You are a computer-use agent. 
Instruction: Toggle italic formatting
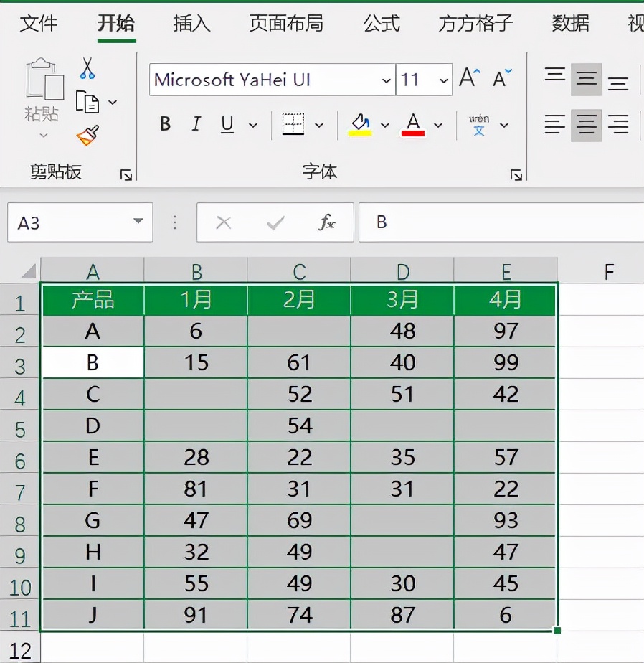coord(195,124)
